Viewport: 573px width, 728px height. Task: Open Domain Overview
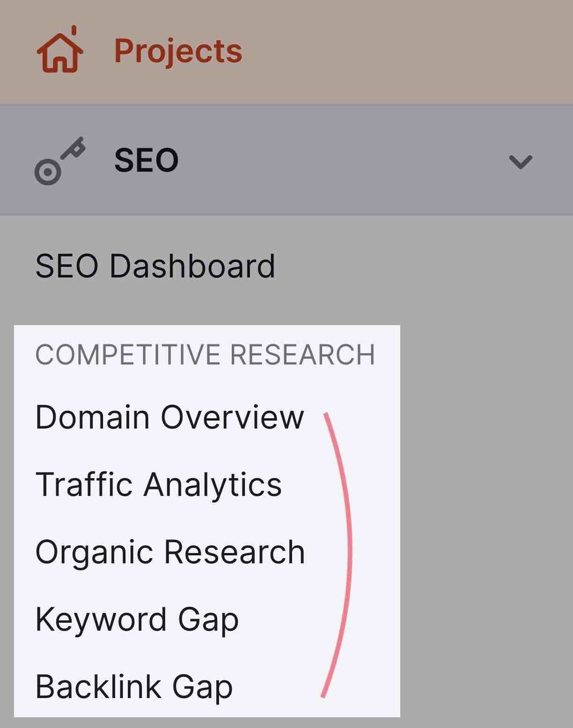(170, 416)
